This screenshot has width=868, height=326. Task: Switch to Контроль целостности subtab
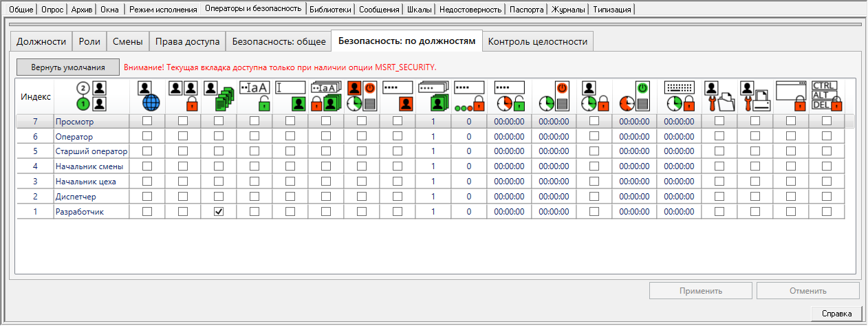(x=537, y=41)
